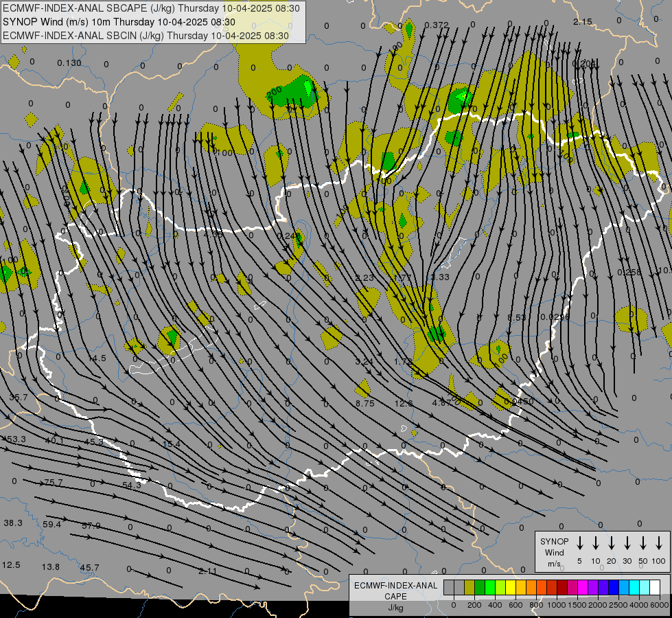Click the 13.8 value on the map

tap(51, 567)
